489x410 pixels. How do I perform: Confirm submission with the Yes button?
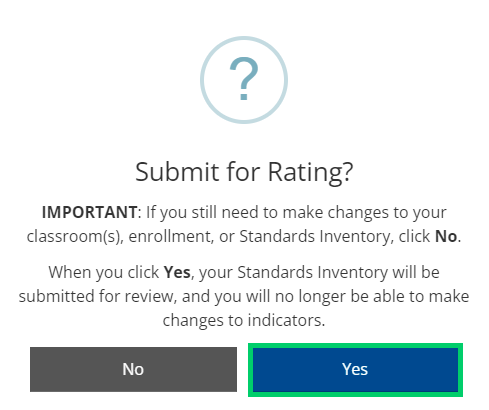355,370
